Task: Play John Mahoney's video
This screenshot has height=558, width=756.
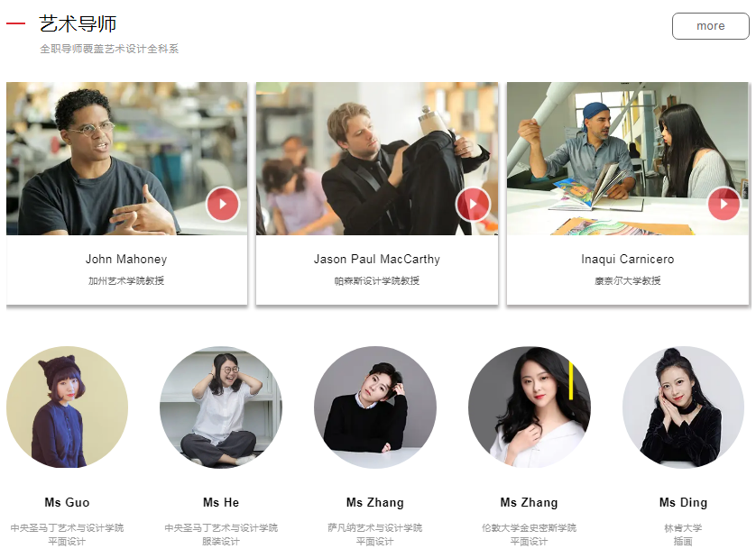Action: click(223, 204)
